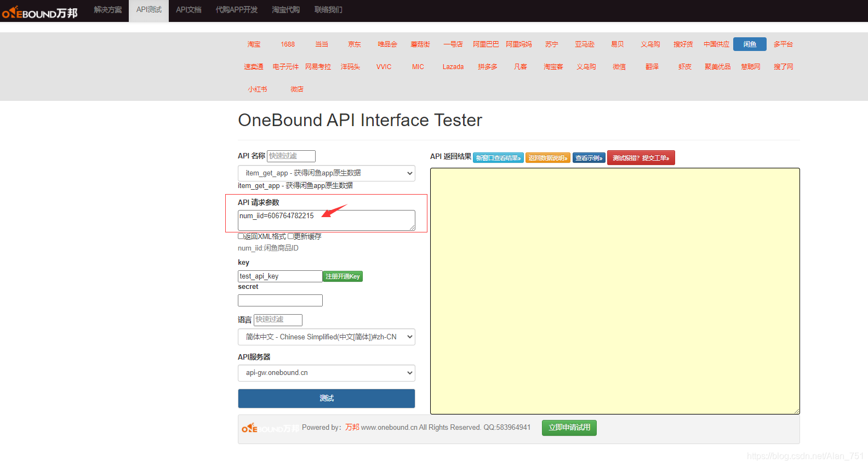Select the 淘宝 platform link
868x466 pixels.
[x=254, y=44]
